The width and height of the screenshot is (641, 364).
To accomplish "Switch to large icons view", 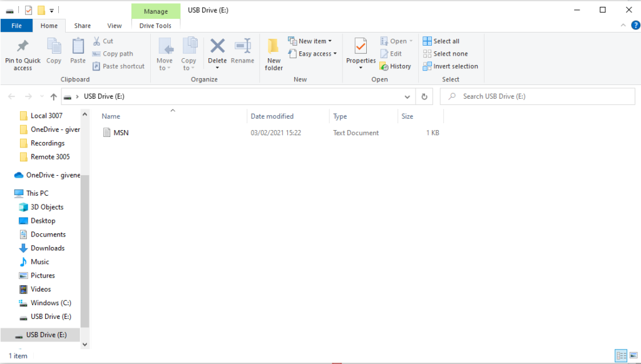I will [x=633, y=356].
